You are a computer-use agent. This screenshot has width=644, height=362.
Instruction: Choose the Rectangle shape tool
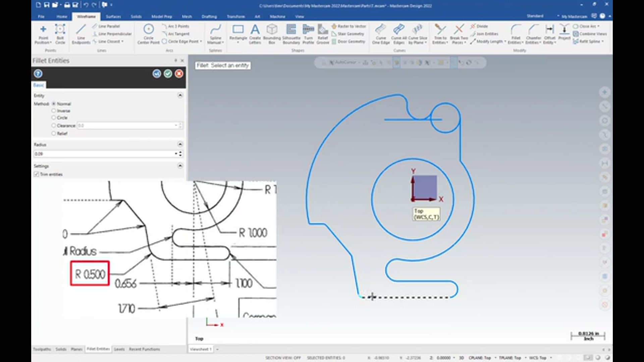238,34
